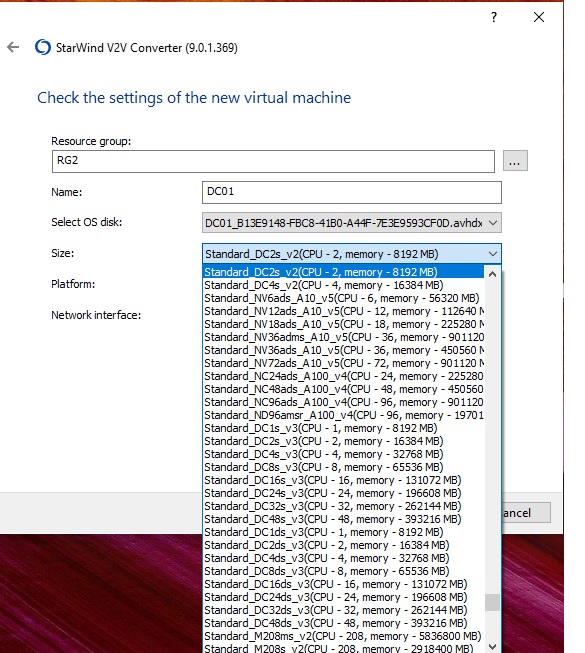Screen dimensions: 585x653
Task: Browse resource groups with the ellipsis button
Action: pos(515,161)
